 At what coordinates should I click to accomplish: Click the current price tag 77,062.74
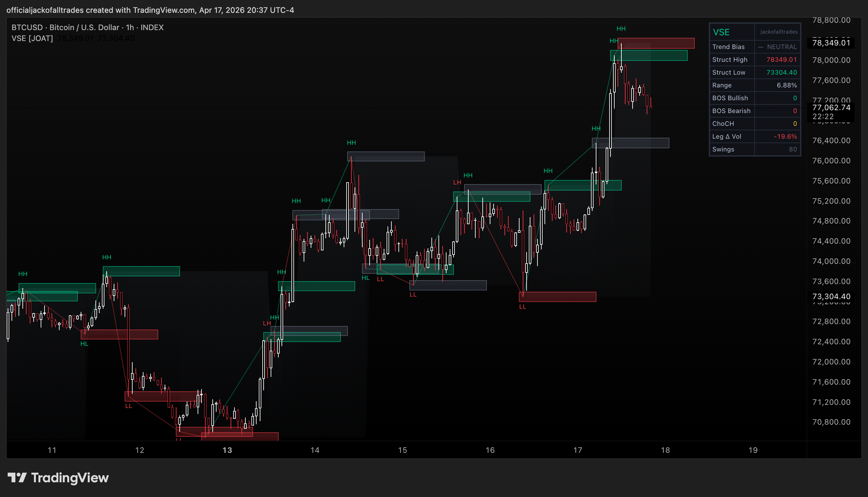(x=831, y=108)
